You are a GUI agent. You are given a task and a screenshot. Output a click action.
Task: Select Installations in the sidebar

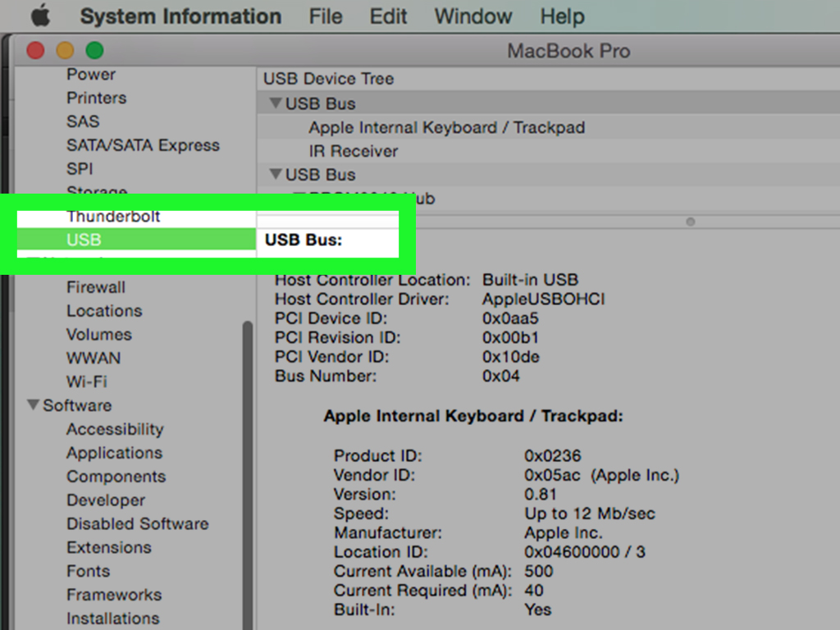[x=113, y=619]
